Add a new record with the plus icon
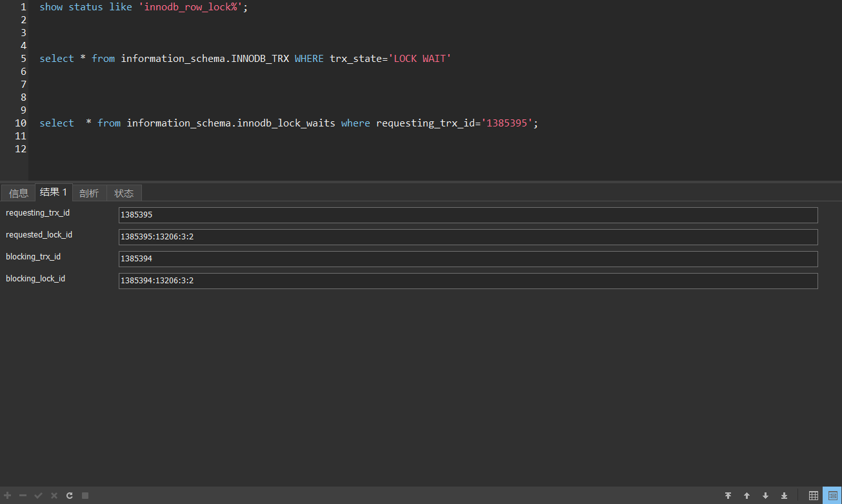 coord(6,495)
